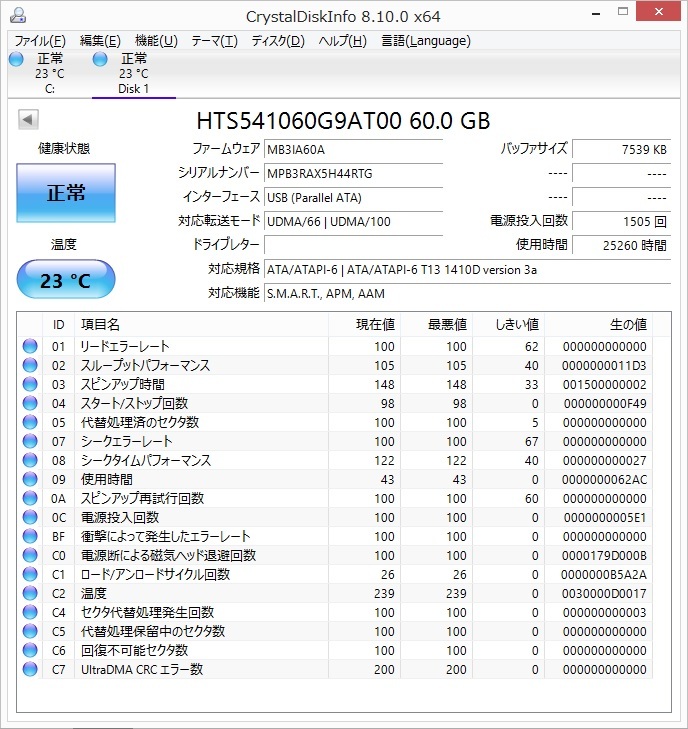The image size is (688, 729).
Task: Click status orb for attribute 04 スタート/ストップ回数
Action: (30, 404)
